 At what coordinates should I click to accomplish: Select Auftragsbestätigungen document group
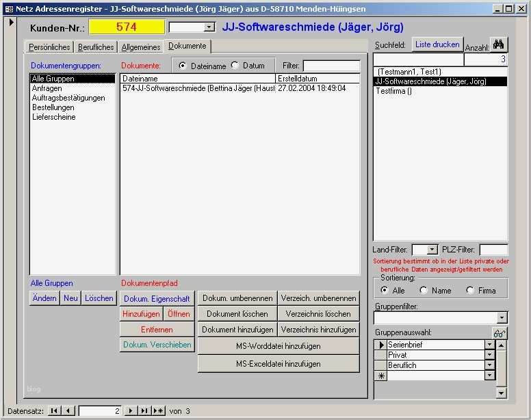[x=73, y=98]
